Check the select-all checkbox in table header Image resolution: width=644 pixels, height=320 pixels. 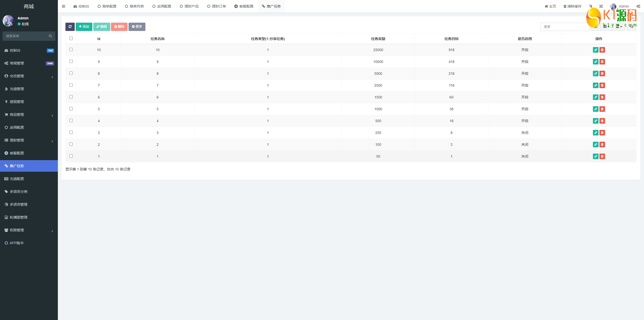click(x=71, y=39)
